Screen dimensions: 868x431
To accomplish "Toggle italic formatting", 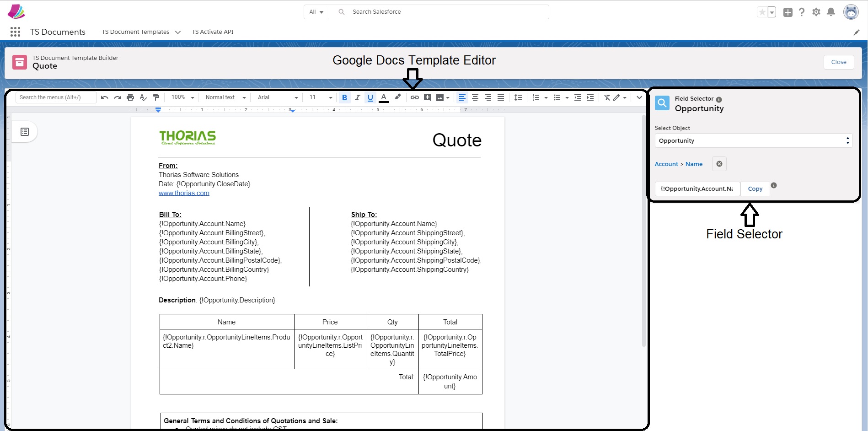I will (357, 97).
